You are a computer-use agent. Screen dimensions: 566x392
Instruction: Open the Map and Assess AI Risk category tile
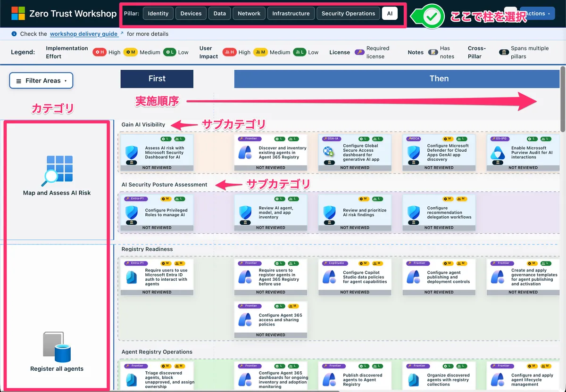pos(57,180)
